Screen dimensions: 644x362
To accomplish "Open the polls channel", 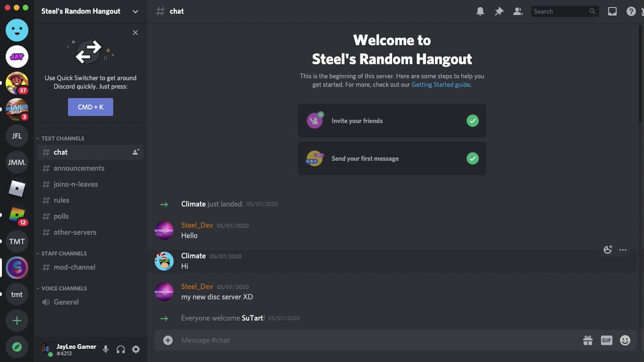I will coord(91,216).
